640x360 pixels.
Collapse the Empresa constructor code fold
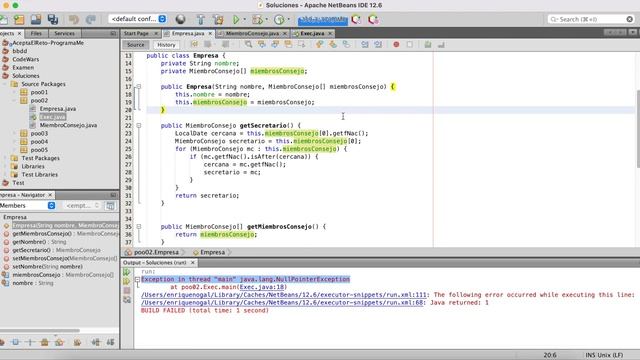[x=139, y=87]
